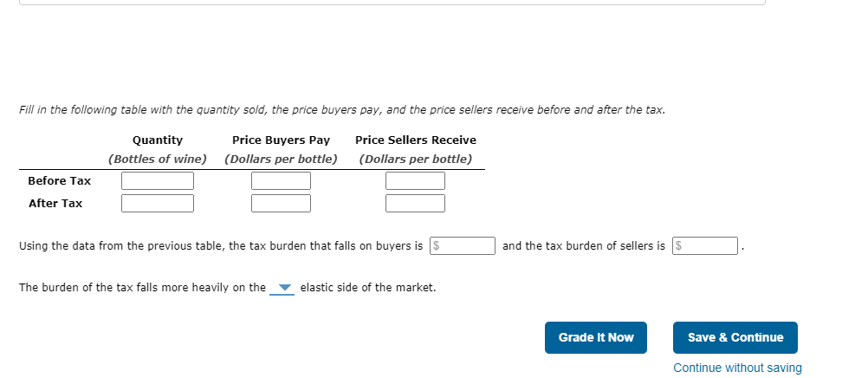This screenshot has height=378, width=868.
Task: Select Before Tax Price Buyers Pay box
Action: click(281, 180)
